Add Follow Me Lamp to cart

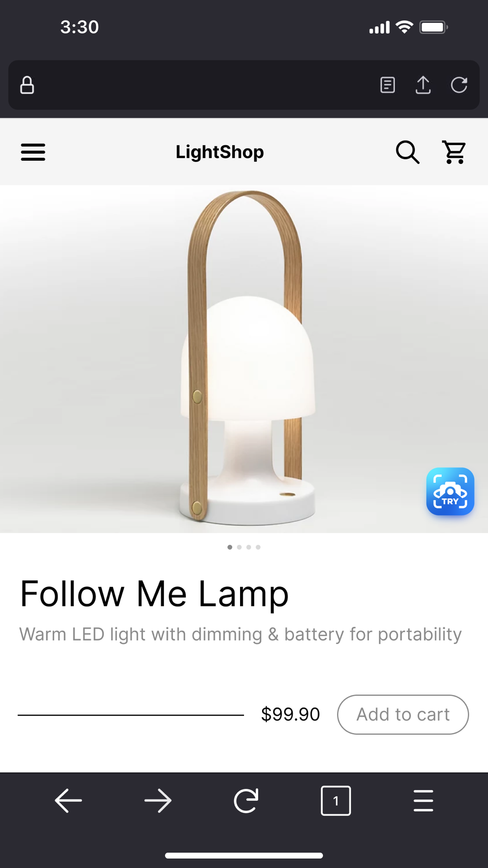coord(403,714)
